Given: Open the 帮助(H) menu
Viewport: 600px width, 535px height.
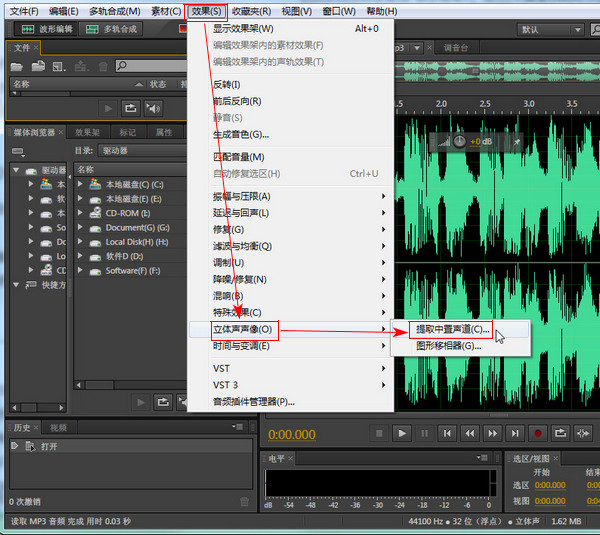Looking at the screenshot, I should tap(382, 11).
